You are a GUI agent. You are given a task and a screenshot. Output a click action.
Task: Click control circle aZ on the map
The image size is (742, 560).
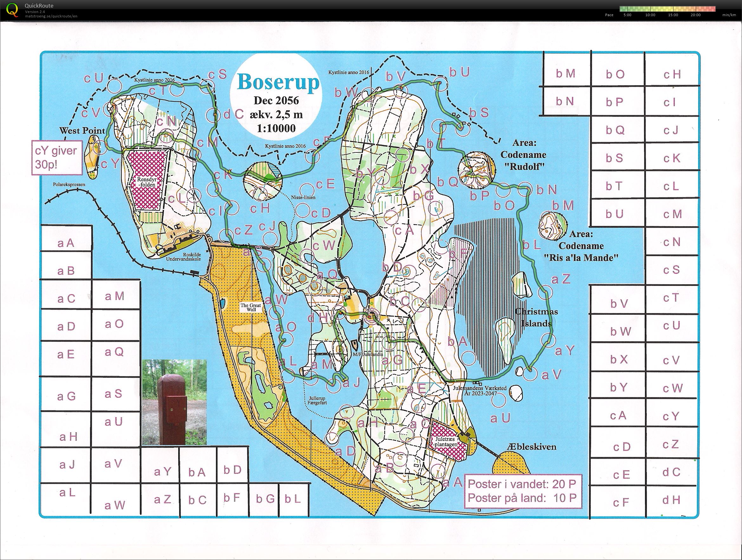click(546, 293)
